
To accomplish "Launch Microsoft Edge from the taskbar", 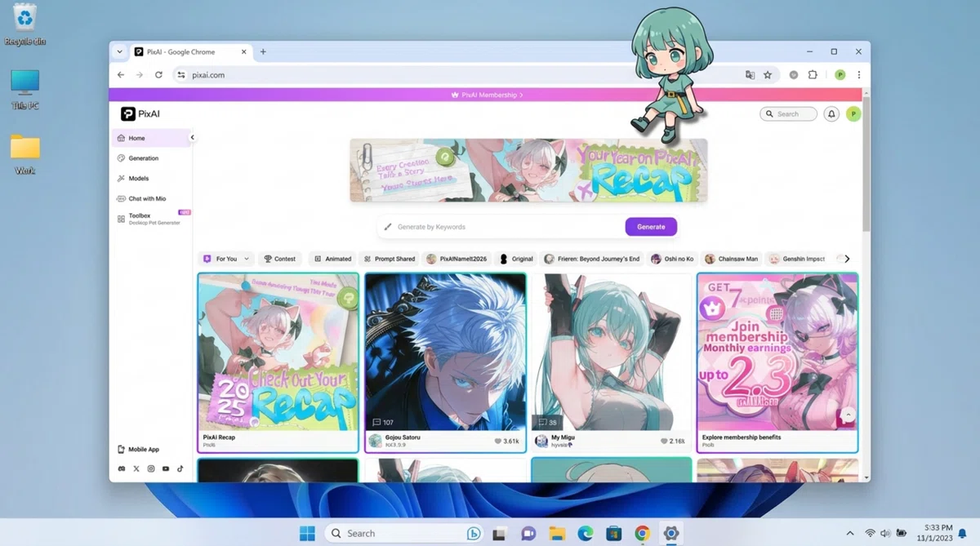I will [x=586, y=533].
